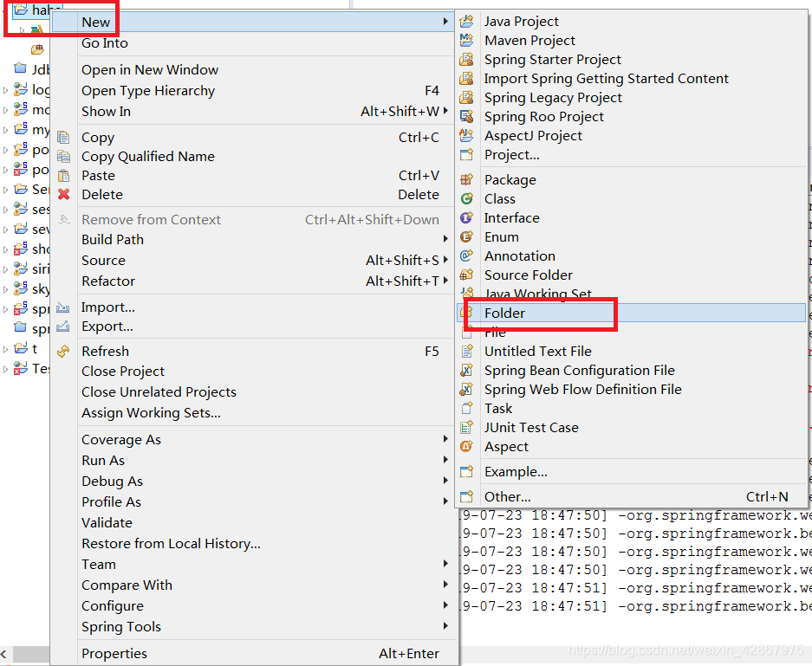This screenshot has height=666, width=812.
Task: Click the red Delete X icon
Action: pyautogui.click(x=63, y=195)
